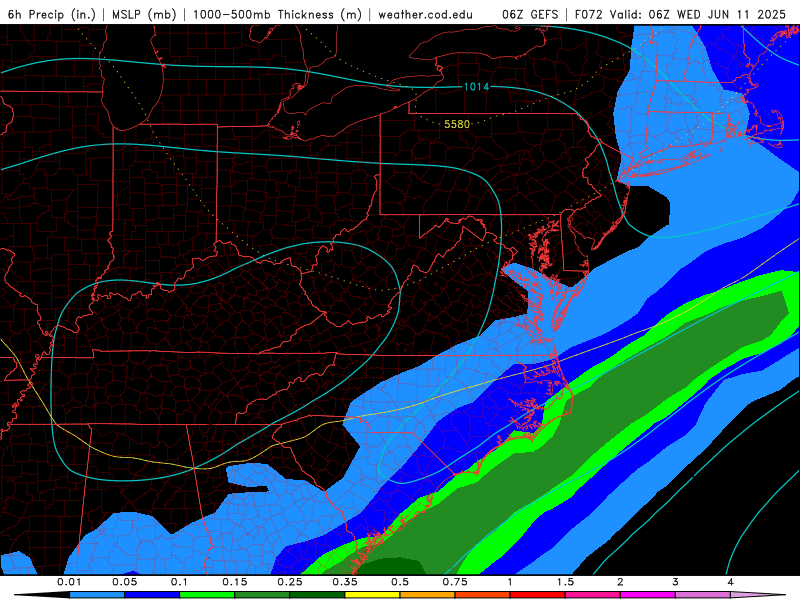Click the '0.25' legend value
800x600 pixels.
(290, 582)
